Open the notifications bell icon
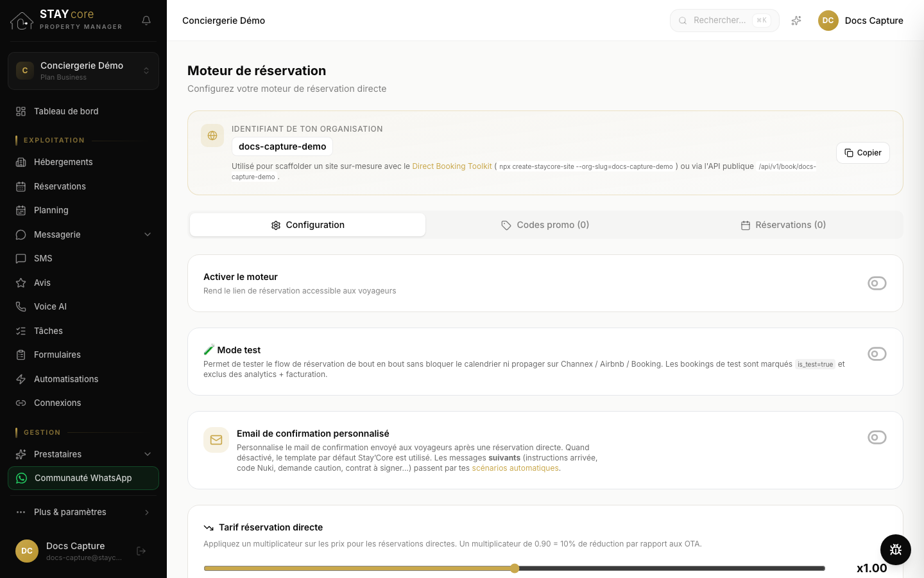 click(x=146, y=21)
